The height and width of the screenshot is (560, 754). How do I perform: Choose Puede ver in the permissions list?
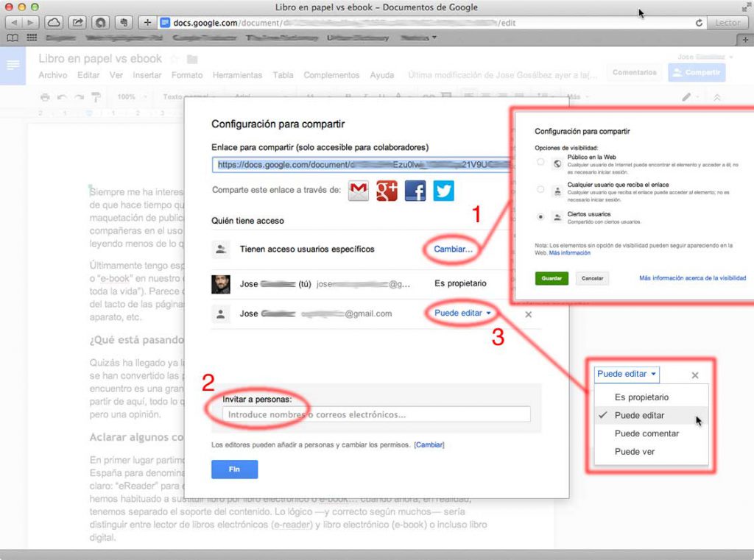pos(651,452)
